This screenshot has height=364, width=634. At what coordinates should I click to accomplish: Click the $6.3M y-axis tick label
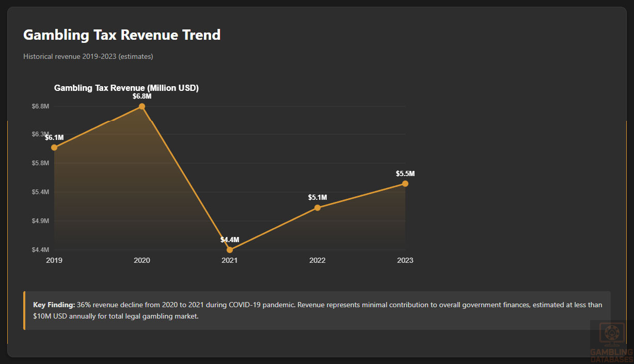[x=40, y=134]
